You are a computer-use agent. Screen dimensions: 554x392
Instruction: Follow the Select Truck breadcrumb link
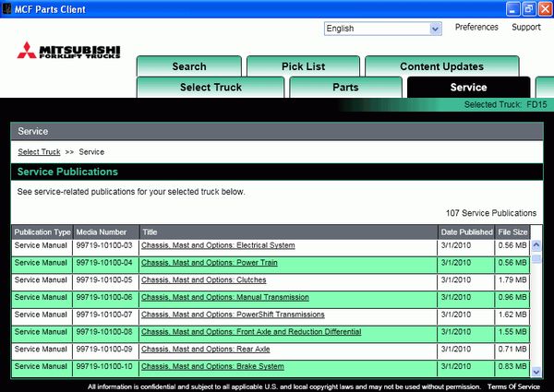[39, 152]
